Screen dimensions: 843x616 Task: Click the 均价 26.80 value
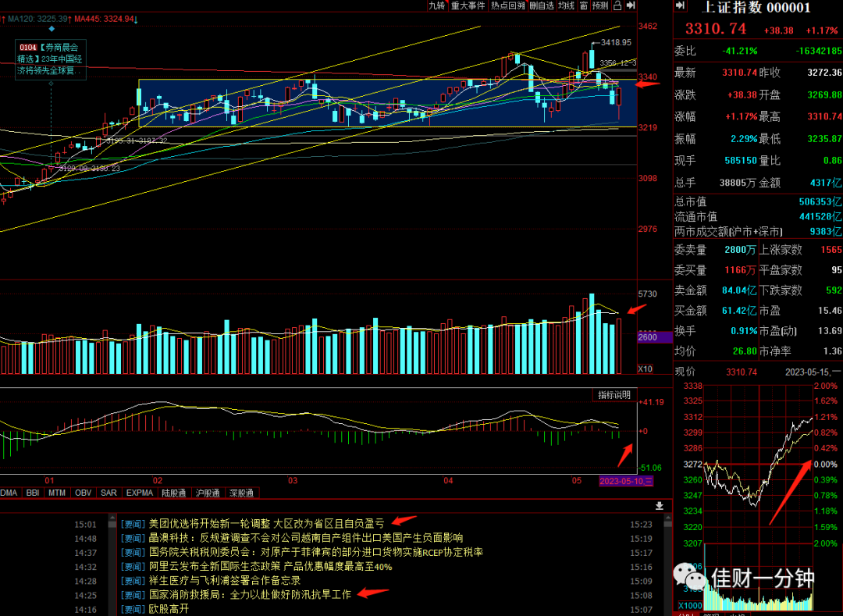point(745,351)
